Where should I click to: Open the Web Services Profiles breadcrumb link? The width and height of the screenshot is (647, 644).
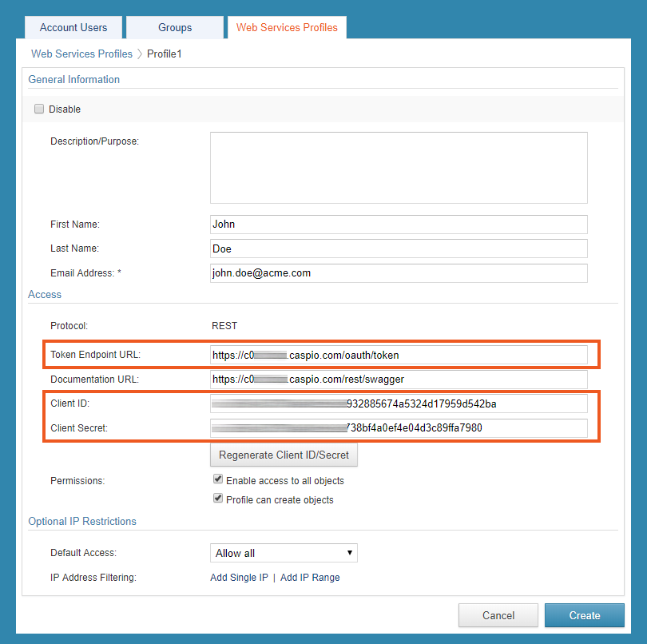pyautogui.click(x=81, y=54)
